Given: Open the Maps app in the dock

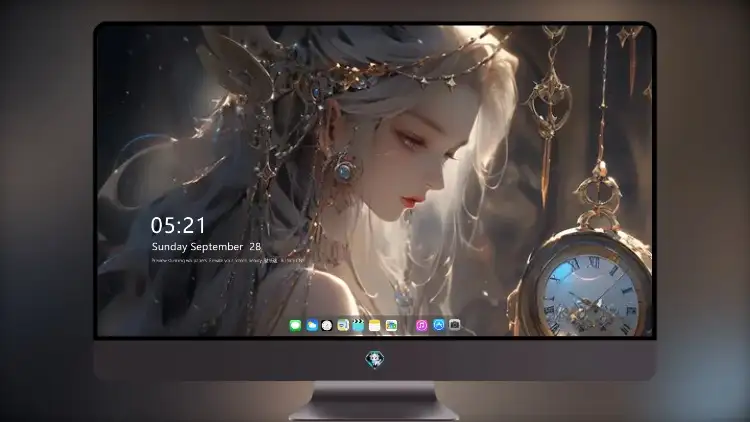Looking at the screenshot, I should click(x=391, y=326).
